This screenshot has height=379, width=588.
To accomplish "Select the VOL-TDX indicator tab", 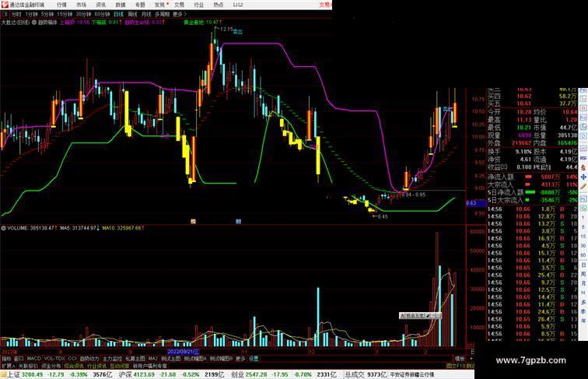I will click(54, 359).
